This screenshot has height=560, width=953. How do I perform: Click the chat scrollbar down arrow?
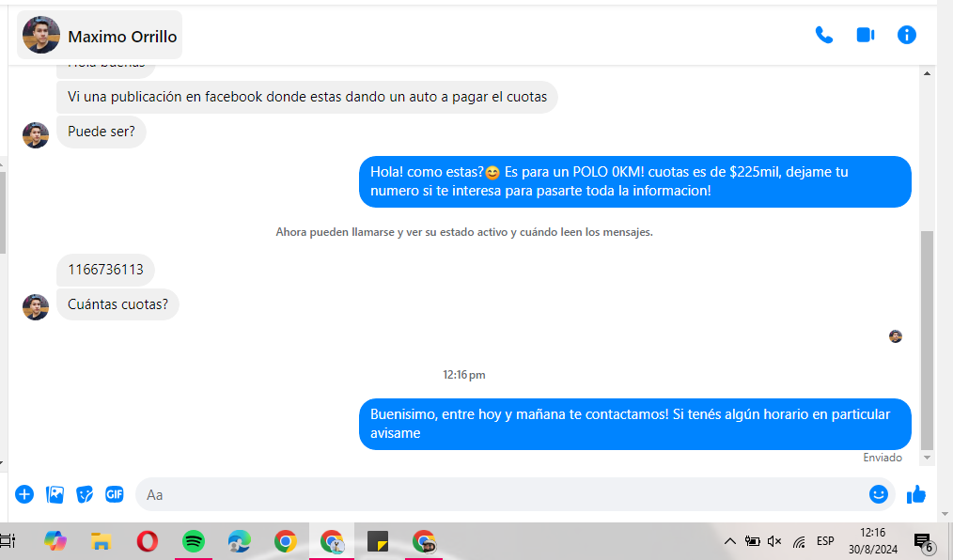point(927,458)
